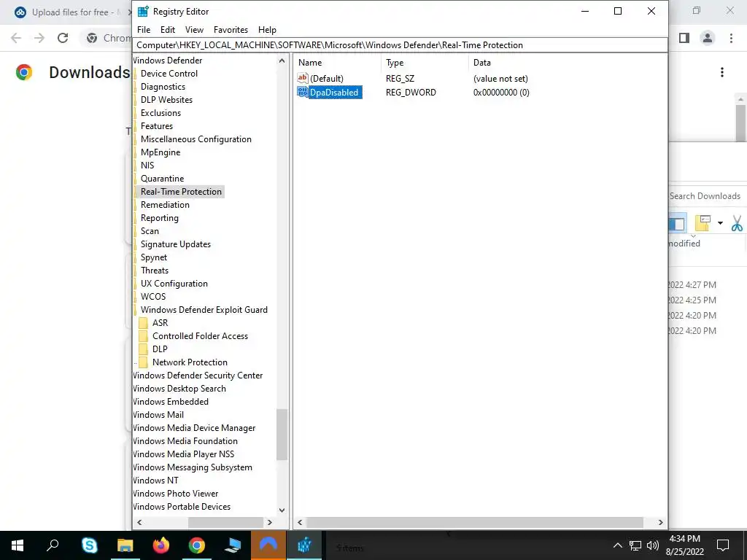This screenshot has height=560, width=747.
Task: Open the Downloads page three-dot menu
Action: pyautogui.click(x=722, y=72)
